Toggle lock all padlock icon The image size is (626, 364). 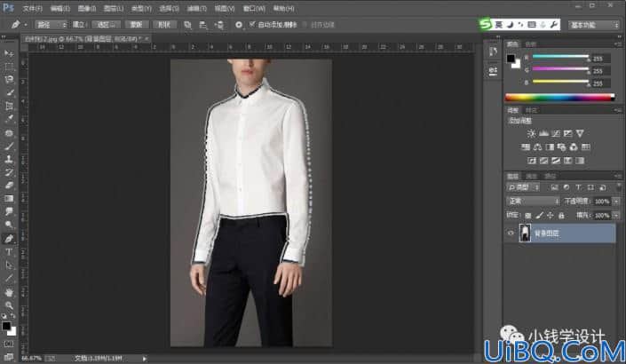[561, 216]
